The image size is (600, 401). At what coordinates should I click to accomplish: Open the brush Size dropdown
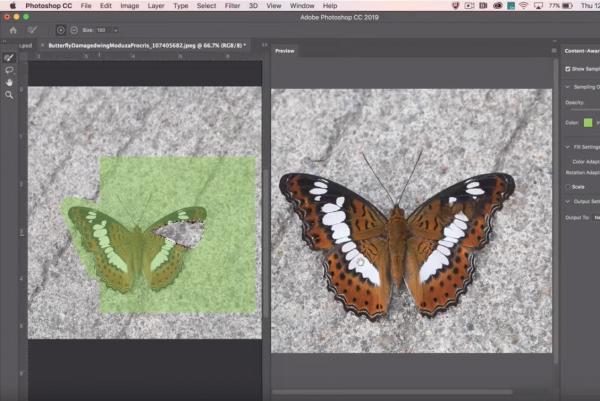(114, 30)
